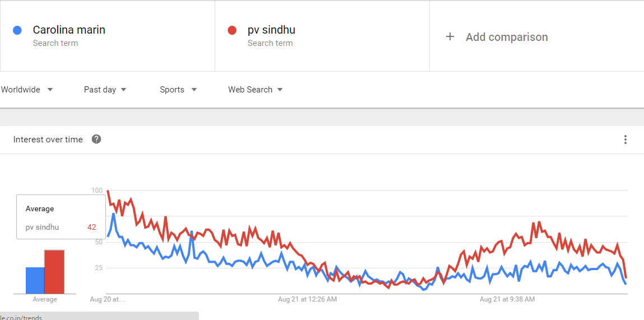Edit the Carolina marin search term
644x320 pixels.
pos(69,30)
